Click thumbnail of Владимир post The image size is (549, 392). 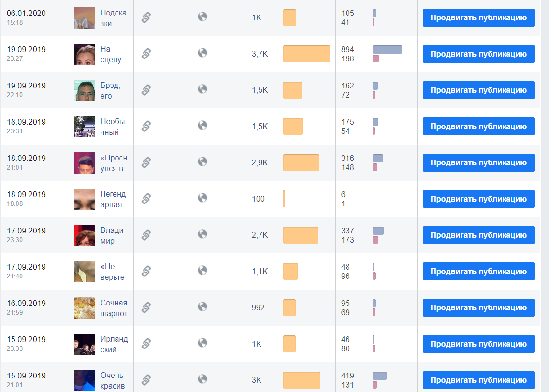coord(85,235)
